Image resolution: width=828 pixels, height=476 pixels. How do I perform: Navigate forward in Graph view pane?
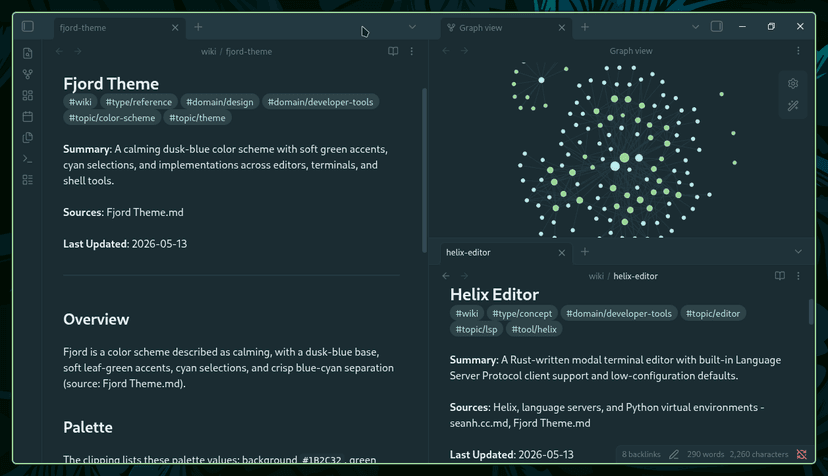464,51
